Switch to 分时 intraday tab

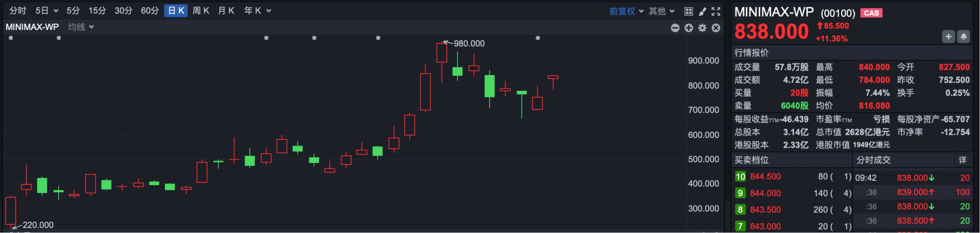pos(18,11)
